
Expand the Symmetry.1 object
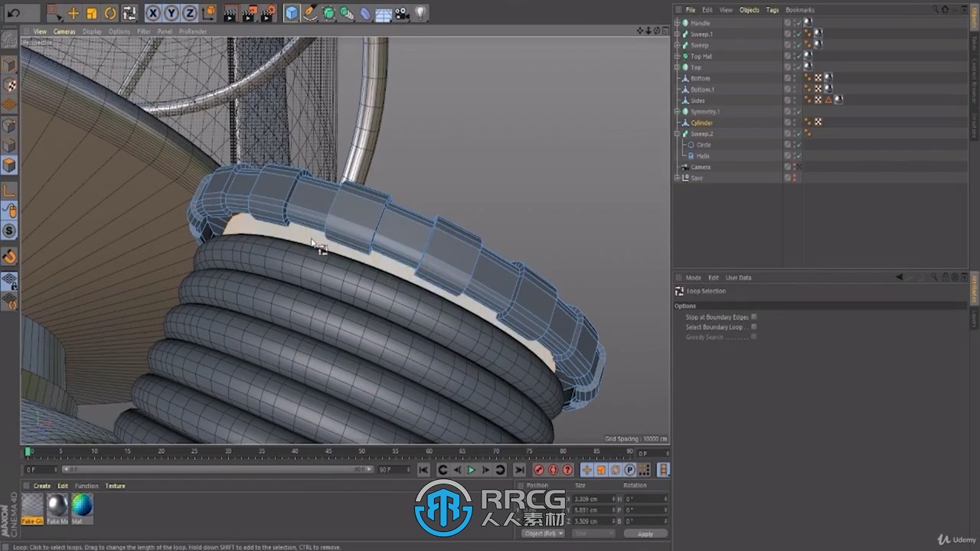[677, 112]
